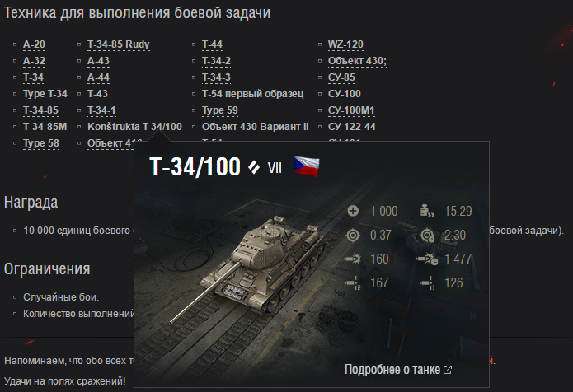573x392 pixels.
Task: Click the Czech flag icon in tooltip
Action: 306,166
